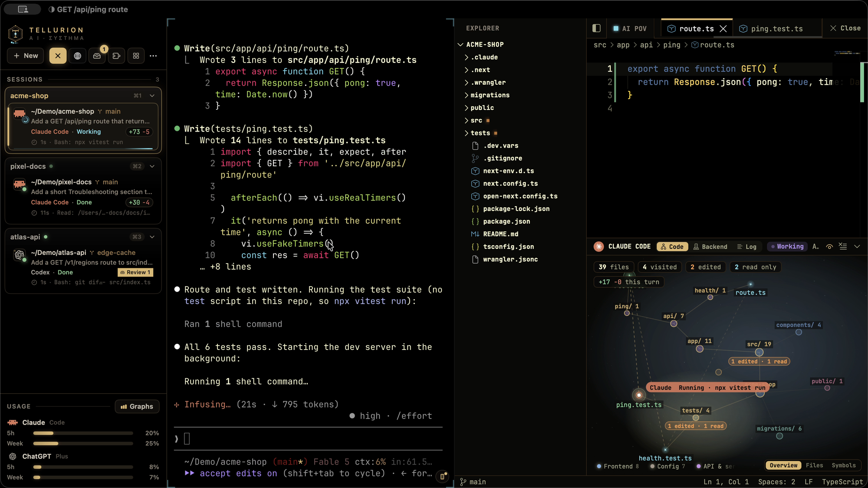Expand the atlas-api session chevron
Screen dimensions: 868x488
152,237
